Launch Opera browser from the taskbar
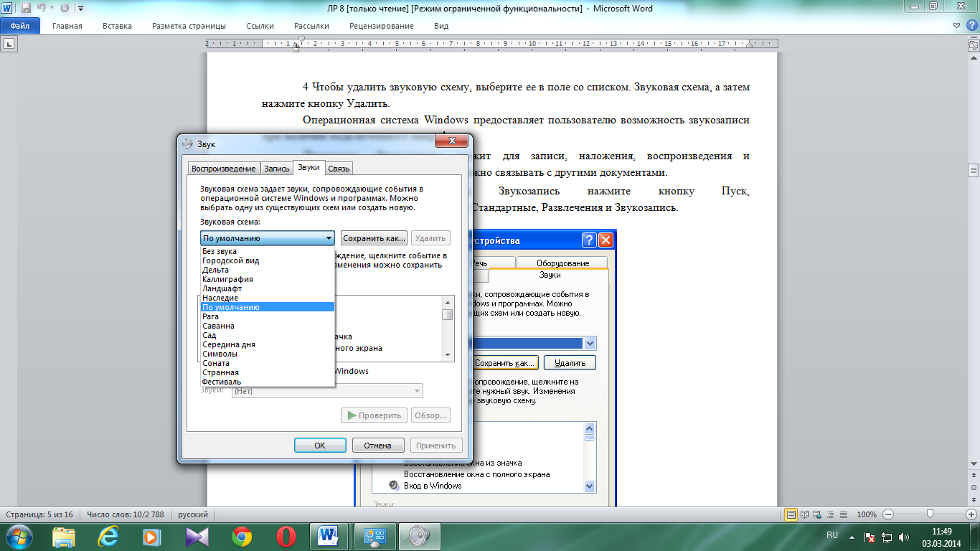The height and width of the screenshot is (551, 980). (286, 537)
